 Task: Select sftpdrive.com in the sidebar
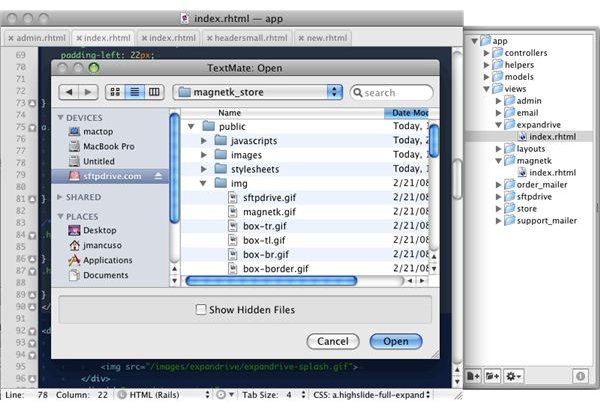[x=110, y=176]
